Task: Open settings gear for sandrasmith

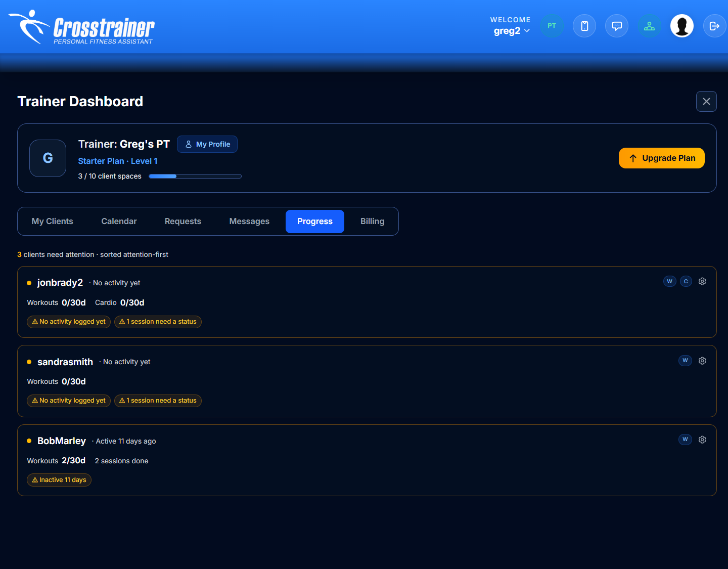Action: pos(702,361)
